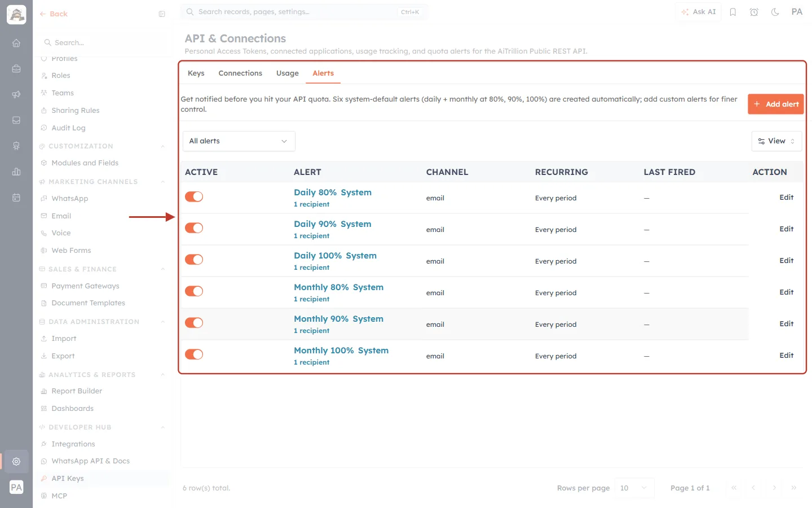Open the megaphone marketing icon in left rail
The image size is (812, 508).
(x=16, y=94)
